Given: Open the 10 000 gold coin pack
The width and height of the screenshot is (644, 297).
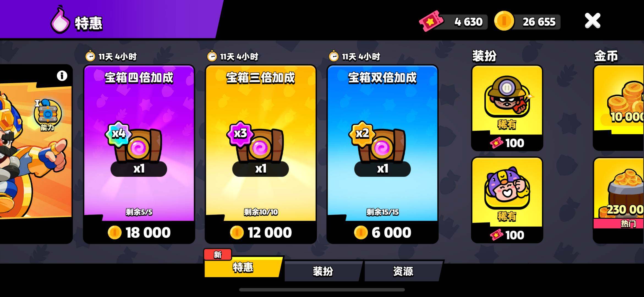Looking at the screenshot, I should 619,108.
